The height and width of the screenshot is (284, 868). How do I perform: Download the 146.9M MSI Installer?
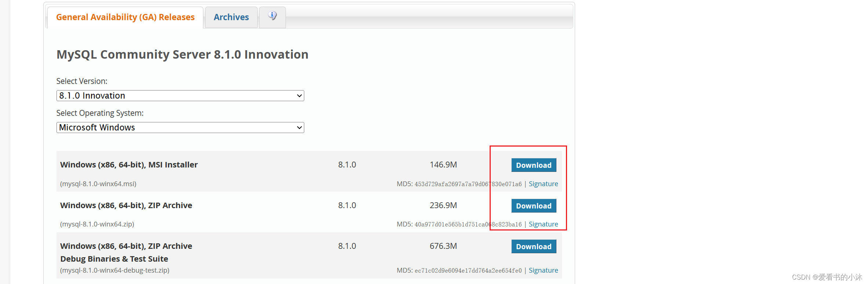[x=534, y=165]
